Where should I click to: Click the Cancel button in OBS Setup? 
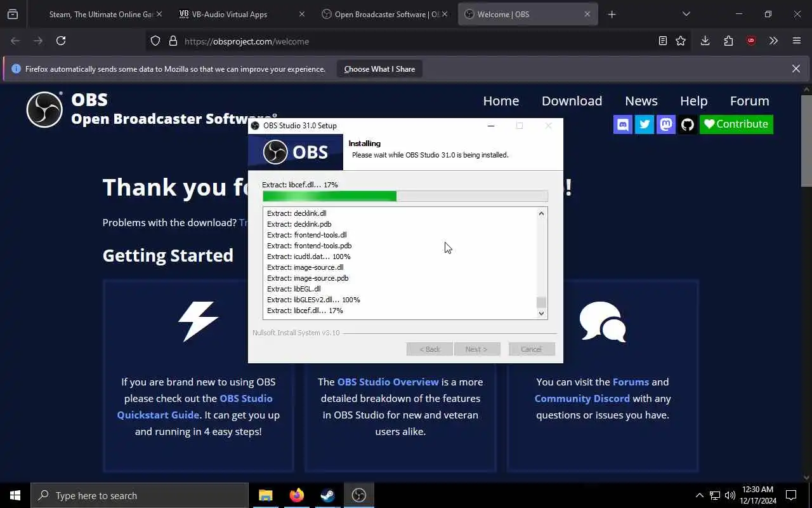click(x=532, y=349)
